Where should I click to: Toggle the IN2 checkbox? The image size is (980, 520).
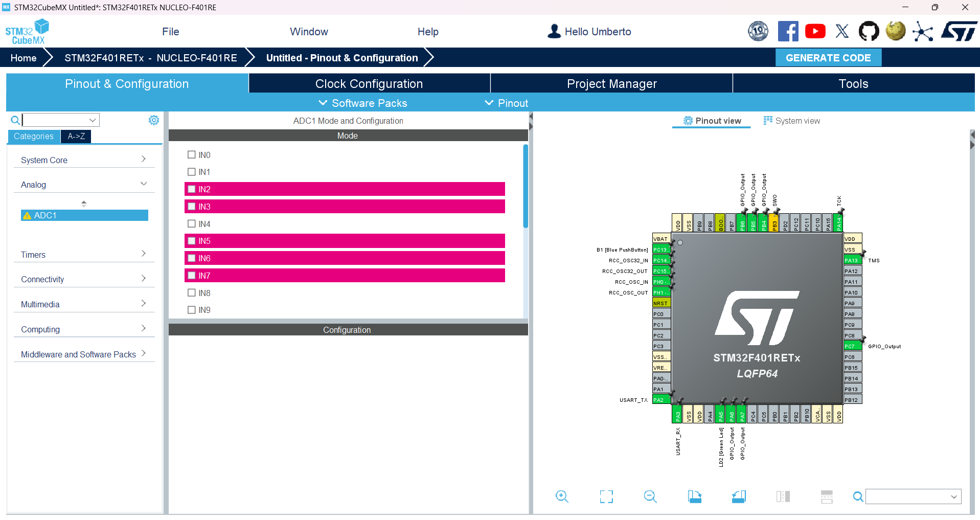(x=192, y=189)
